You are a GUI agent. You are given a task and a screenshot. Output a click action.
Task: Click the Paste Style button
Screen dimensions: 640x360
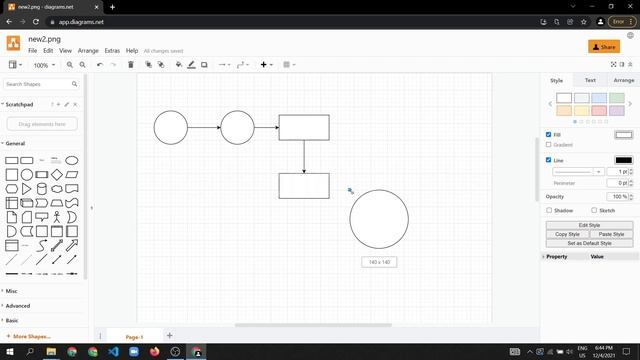[x=611, y=234]
